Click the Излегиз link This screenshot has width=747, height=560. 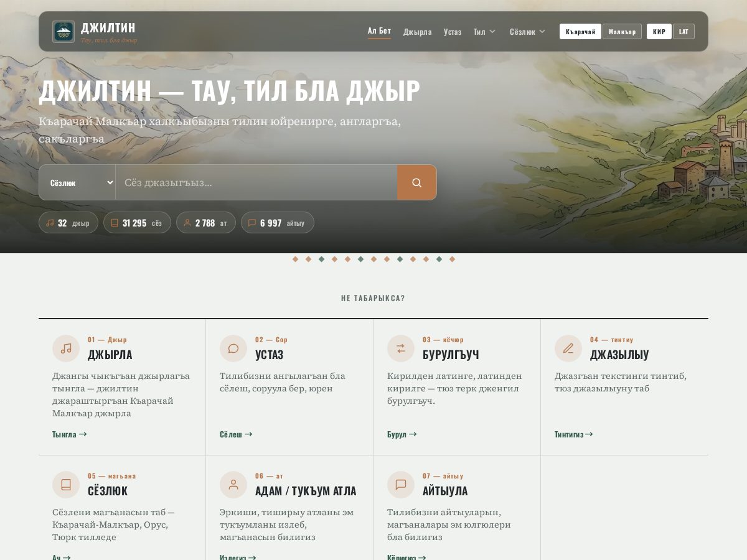coord(238,558)
